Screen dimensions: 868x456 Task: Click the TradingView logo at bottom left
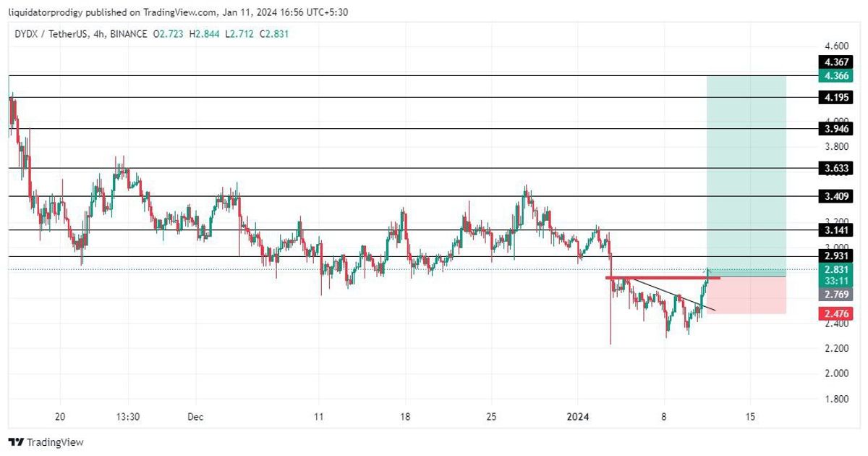pos(46,442)
